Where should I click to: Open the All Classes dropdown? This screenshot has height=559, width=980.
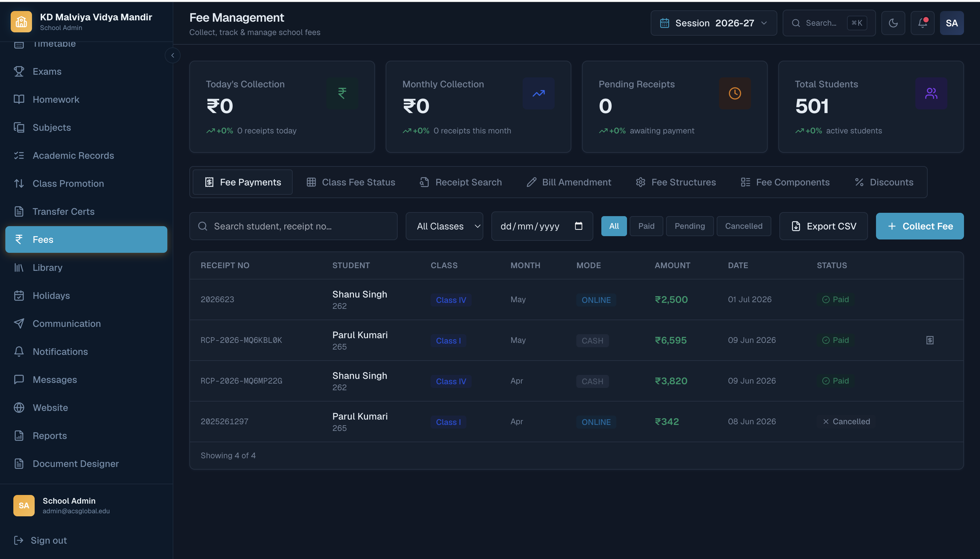[x=444, y=226]
